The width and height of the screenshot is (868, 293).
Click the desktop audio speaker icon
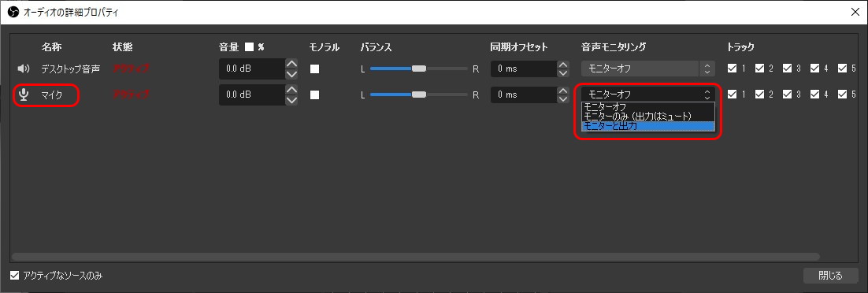pos(24,69)
